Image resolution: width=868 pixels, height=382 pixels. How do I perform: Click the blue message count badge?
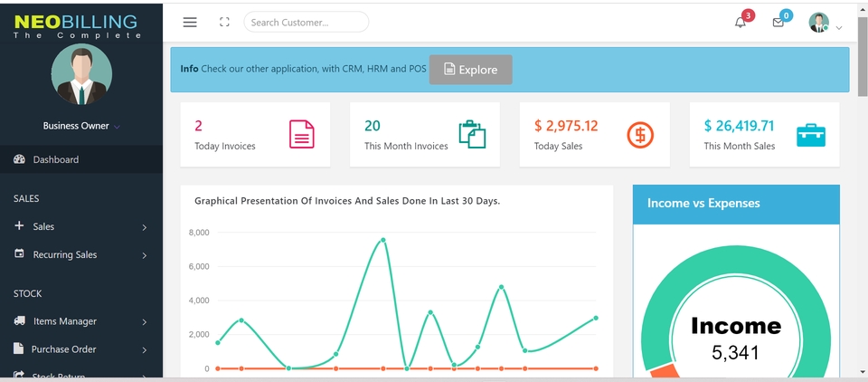click(786, 15)
